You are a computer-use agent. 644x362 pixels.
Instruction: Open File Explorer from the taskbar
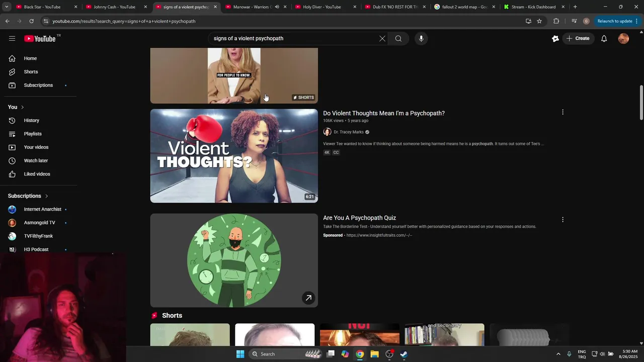(374, 354)
